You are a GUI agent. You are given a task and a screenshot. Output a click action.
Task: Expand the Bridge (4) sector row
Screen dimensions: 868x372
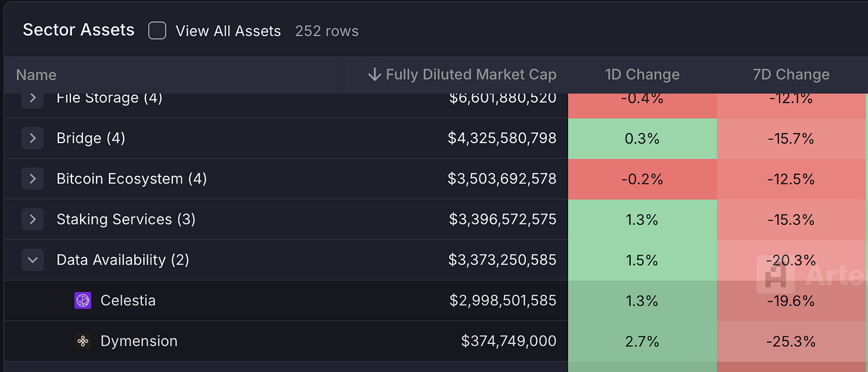click(33, 138)
